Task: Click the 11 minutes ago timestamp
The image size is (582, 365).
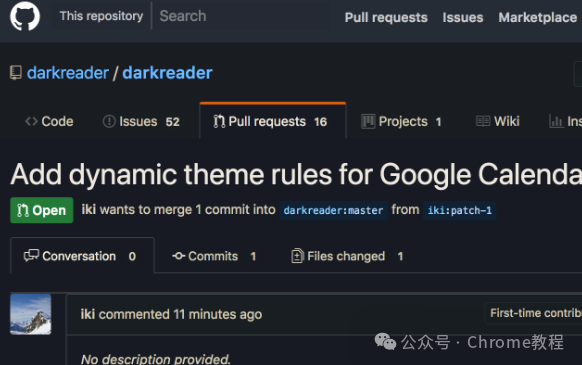Action: pos(218,315)
